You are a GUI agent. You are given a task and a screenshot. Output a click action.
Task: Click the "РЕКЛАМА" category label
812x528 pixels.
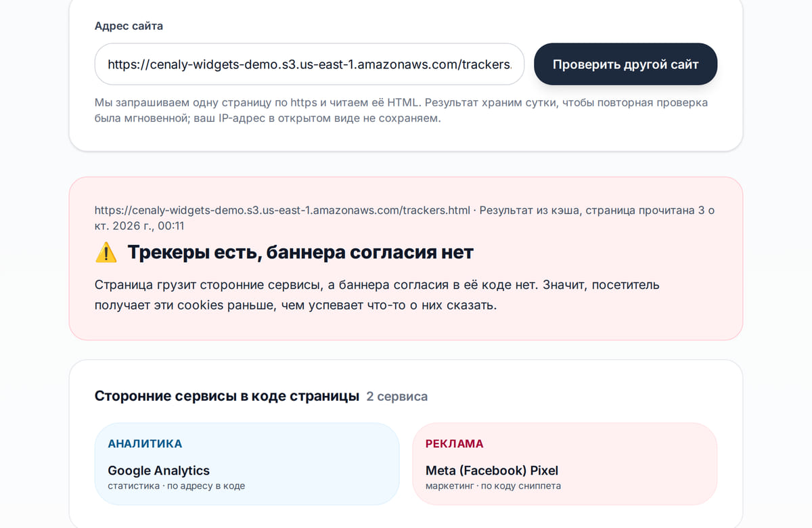click(454, 444)
